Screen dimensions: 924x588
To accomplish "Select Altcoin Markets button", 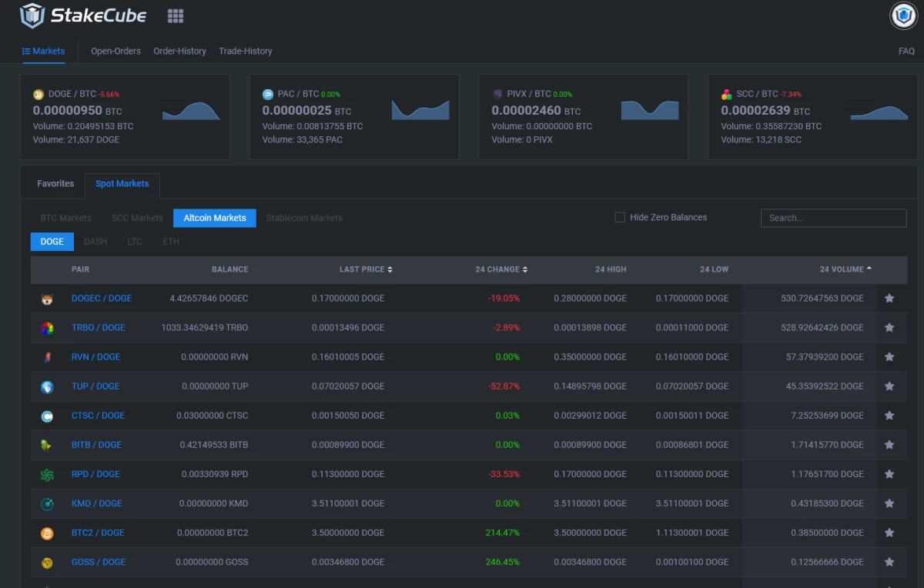I will click(215, 218).
